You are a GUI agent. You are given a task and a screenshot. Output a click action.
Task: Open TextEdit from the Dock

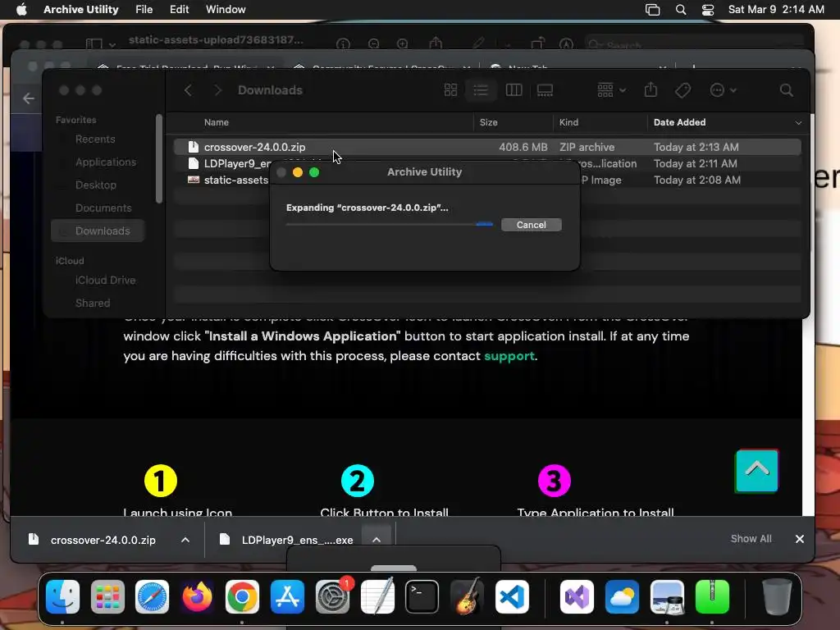pyautogui.click(x=377, y=596)
